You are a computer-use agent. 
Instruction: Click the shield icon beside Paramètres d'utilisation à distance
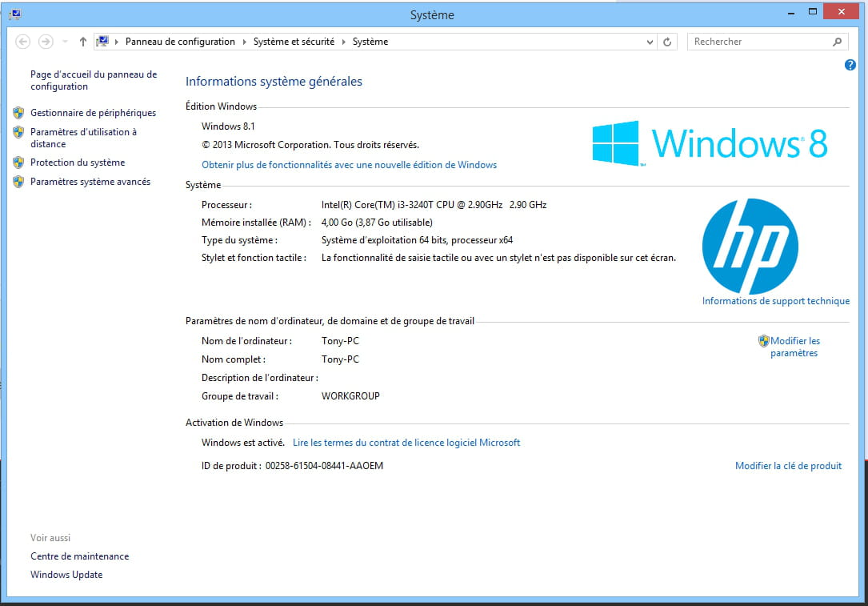[19, 132]
